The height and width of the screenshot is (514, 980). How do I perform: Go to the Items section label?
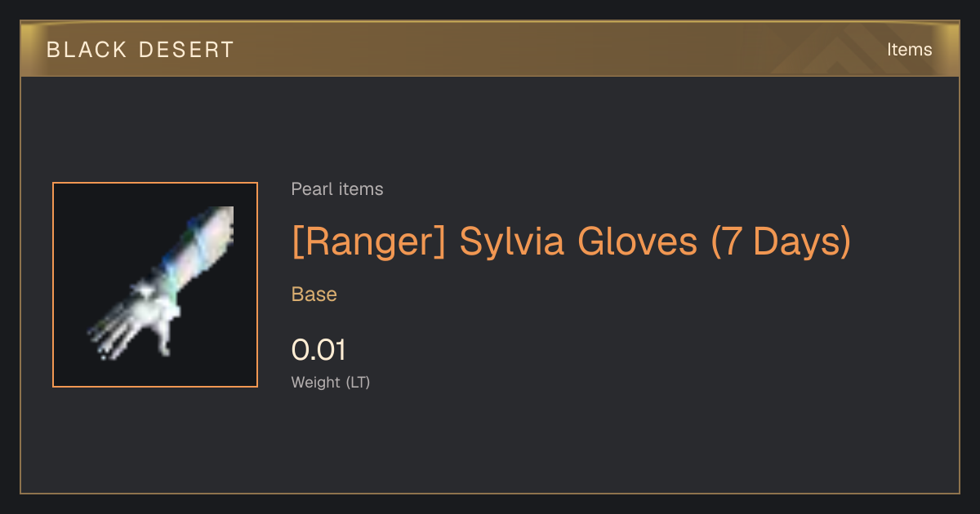point(909,50)
